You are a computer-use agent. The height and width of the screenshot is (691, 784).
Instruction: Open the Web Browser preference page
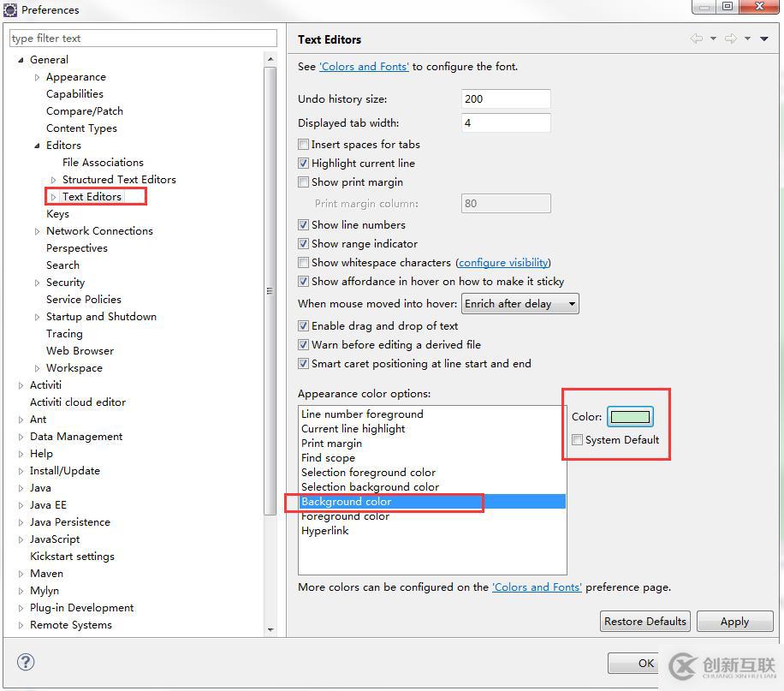click(80, 351)
